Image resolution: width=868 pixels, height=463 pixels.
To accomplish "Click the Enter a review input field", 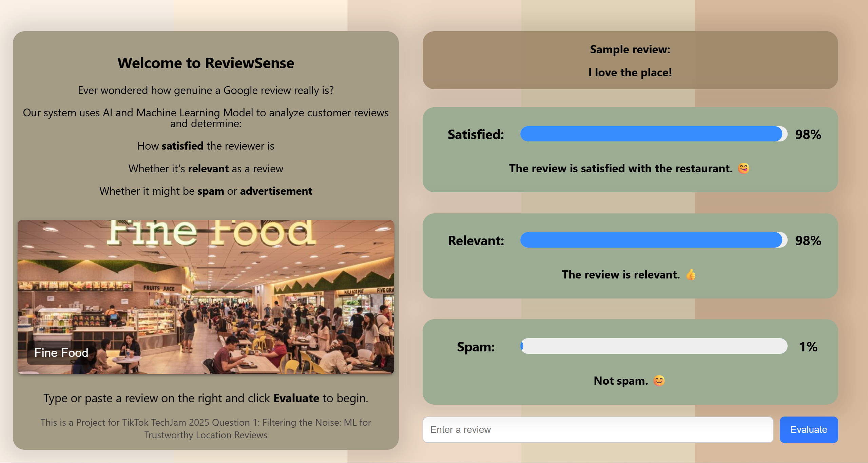I will (x=598, y=429).
